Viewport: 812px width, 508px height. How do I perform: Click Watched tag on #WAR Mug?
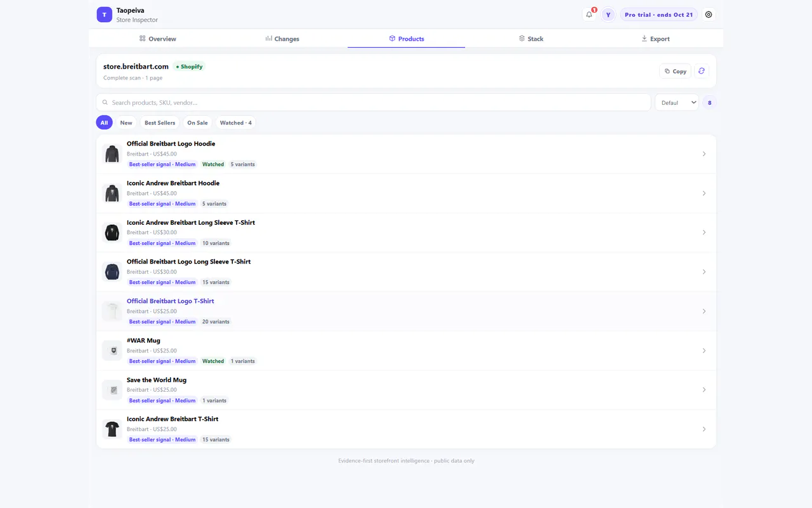coord(213,361)
